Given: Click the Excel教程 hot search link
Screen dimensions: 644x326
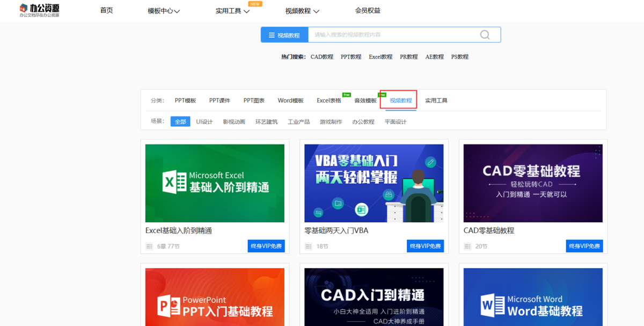Looking at the screenshot, I should (x=380, y=57).
